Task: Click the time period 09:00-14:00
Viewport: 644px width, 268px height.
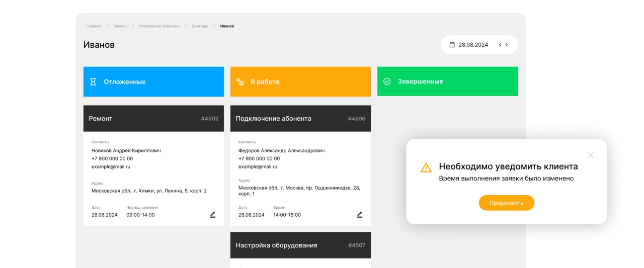Action: click(140, 215)
